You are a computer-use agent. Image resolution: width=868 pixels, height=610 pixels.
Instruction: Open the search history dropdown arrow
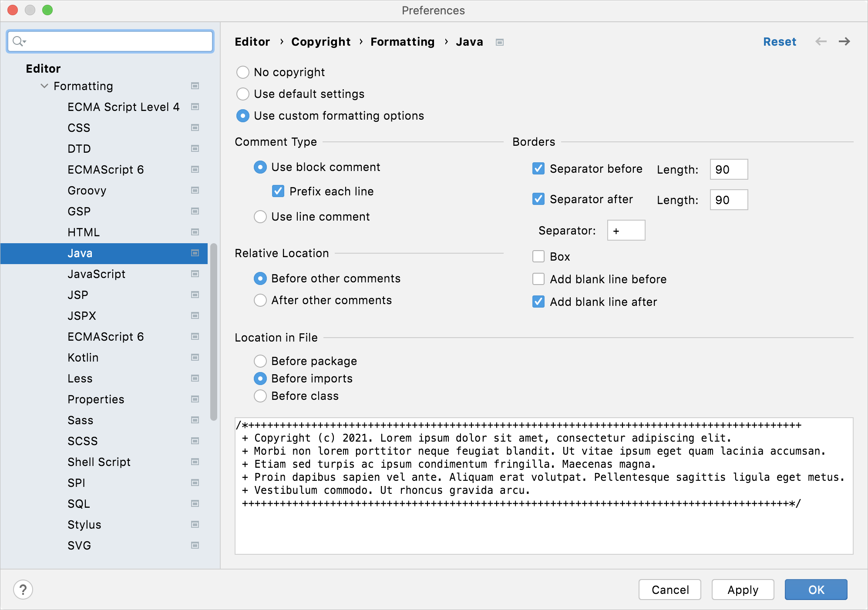pyautogui.click(x=25, y=42)
